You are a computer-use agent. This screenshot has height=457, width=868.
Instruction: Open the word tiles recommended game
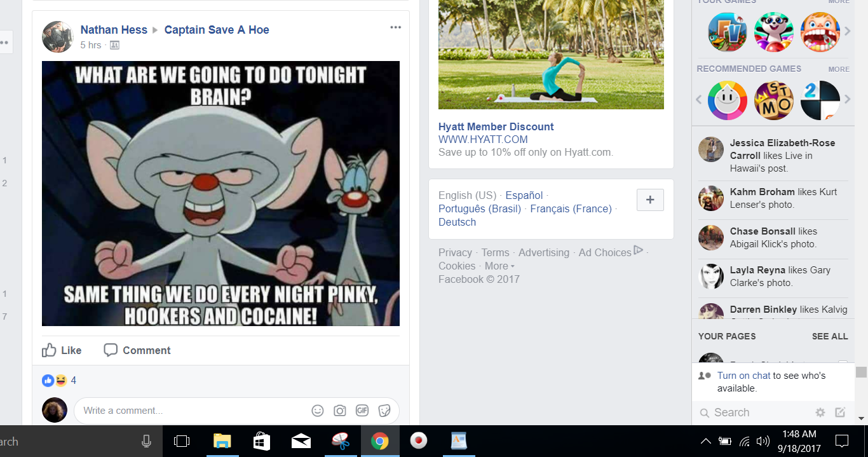pyautogui.click(x=774, y=100)
